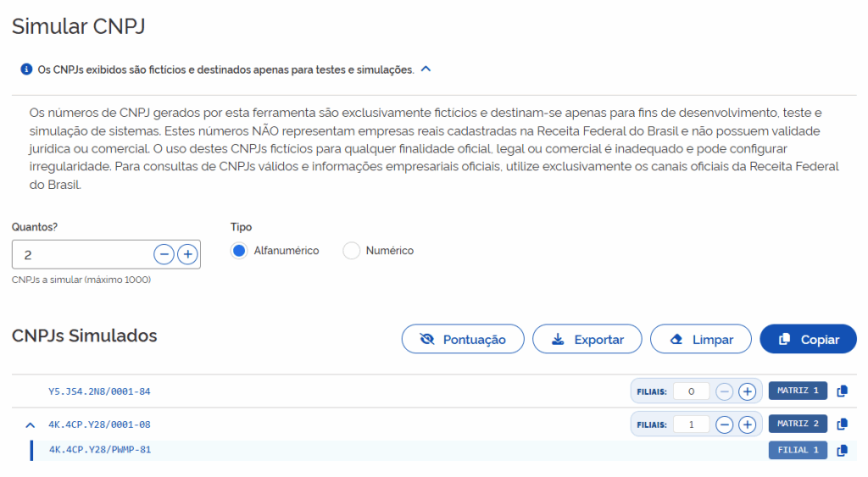Copy the Y5.JS4.2N8/0001-84 CNPJ row
This screenshot has height=477, width=868.
pyautogui.click(x=842, y=391)
